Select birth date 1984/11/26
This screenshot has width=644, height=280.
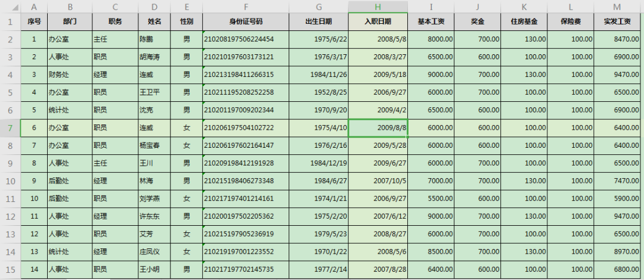coord(318,74)
